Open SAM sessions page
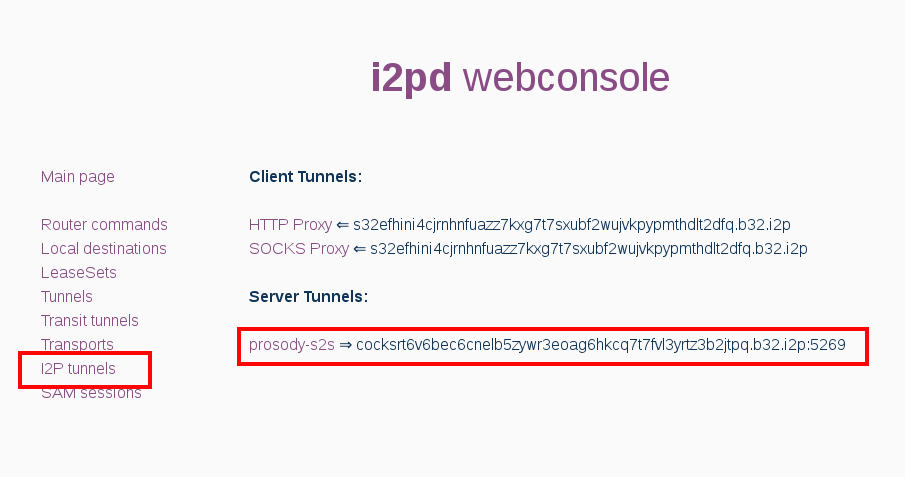The height and width of the screenshot is (477, 905). (x=91, y=393)
